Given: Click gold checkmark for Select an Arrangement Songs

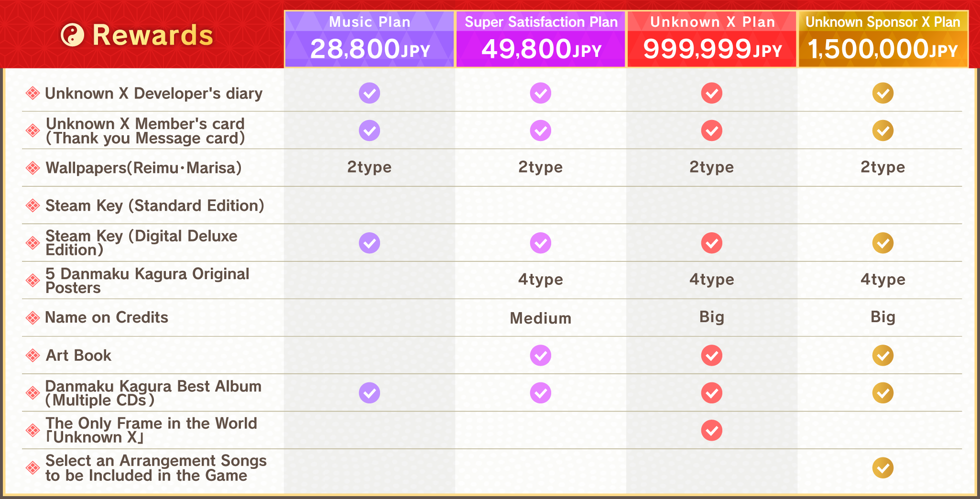Looking at the screenshot, I should [x=883, y=468].
